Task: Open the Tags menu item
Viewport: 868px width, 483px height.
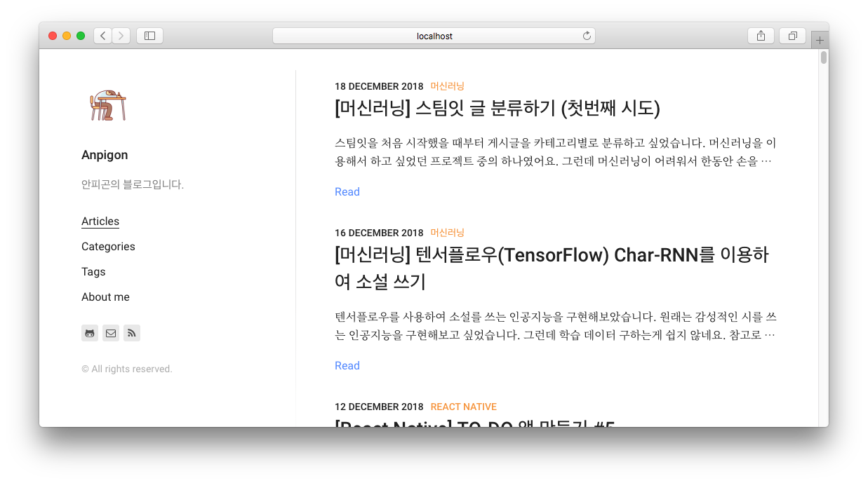Action: pyautogui.click(x=93, y=272)
